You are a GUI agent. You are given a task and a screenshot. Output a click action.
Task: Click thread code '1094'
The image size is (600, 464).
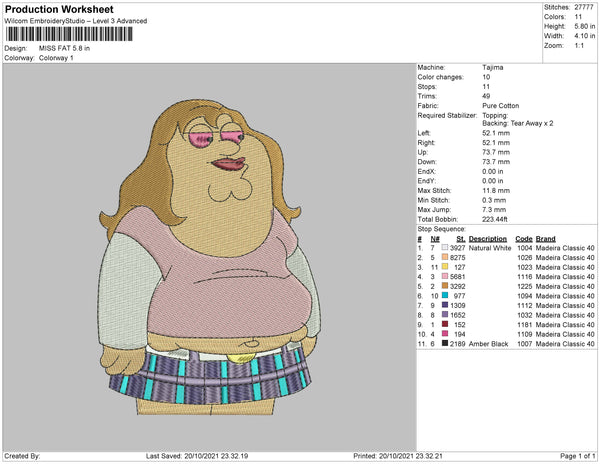(525, 296)
